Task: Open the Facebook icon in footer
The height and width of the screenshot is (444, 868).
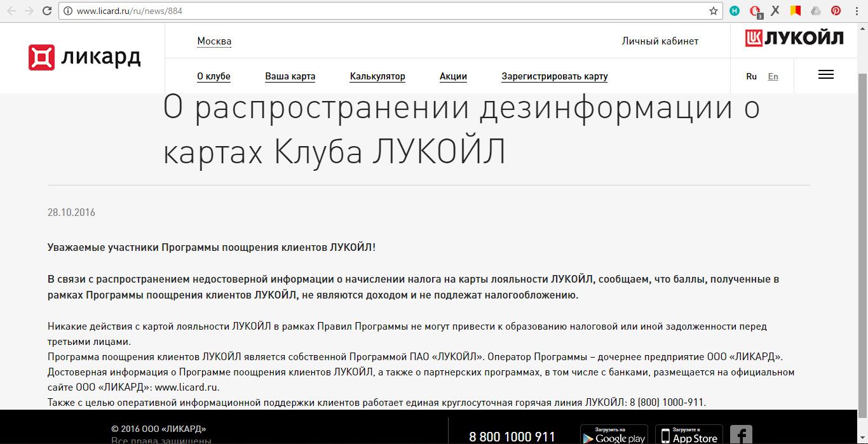Action: (x=741, y=434)
